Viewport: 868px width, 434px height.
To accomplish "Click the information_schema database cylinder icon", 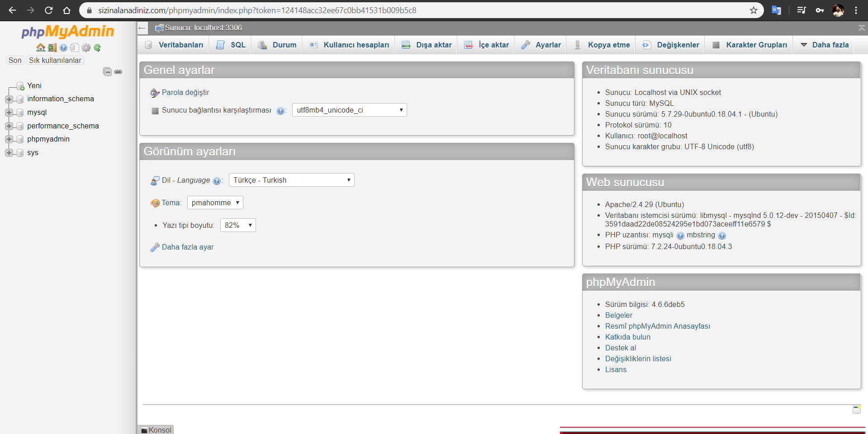I will 20,99.
